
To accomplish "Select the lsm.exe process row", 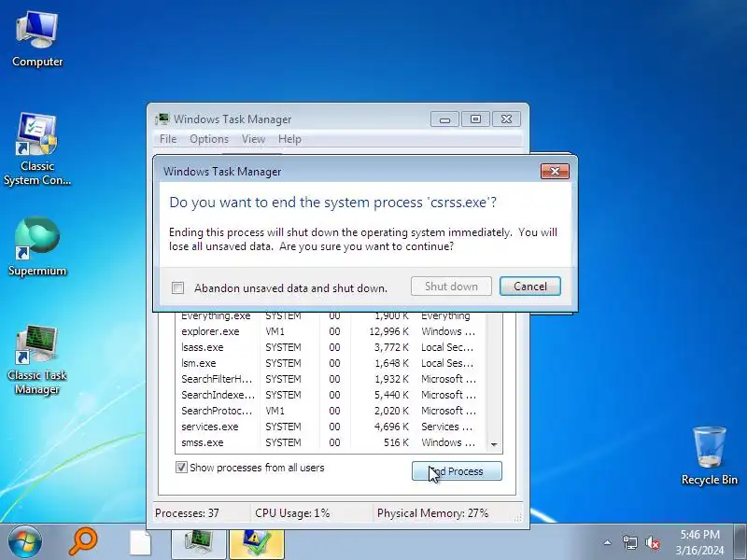I will click(331, 363).
